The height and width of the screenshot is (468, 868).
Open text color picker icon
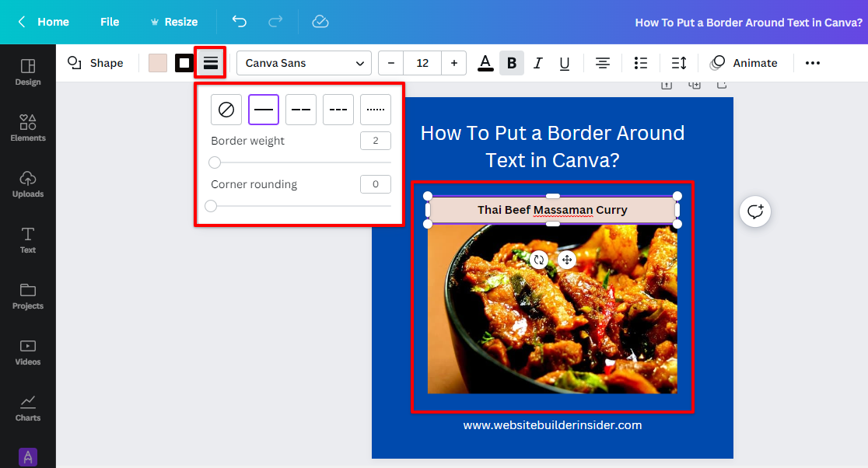pyautogui.click(x=485, y=63)
